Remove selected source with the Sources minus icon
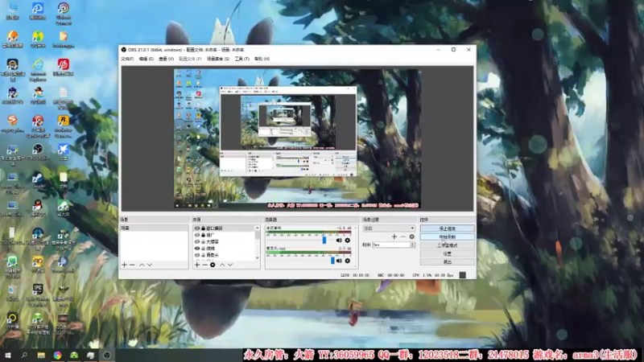This screenshot has height=362, width=644. click(204, 265)
